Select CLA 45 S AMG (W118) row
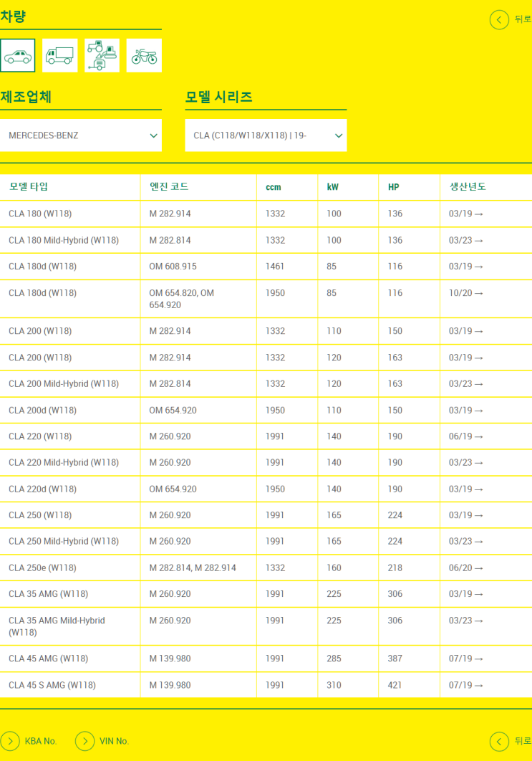The height and width of the screenshot is (761, 532). click(266, 685)
